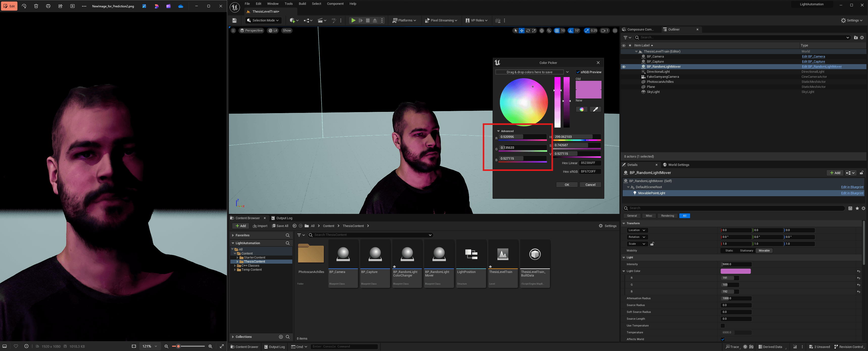Click the Light Color swatch

(x=735, y=271)
